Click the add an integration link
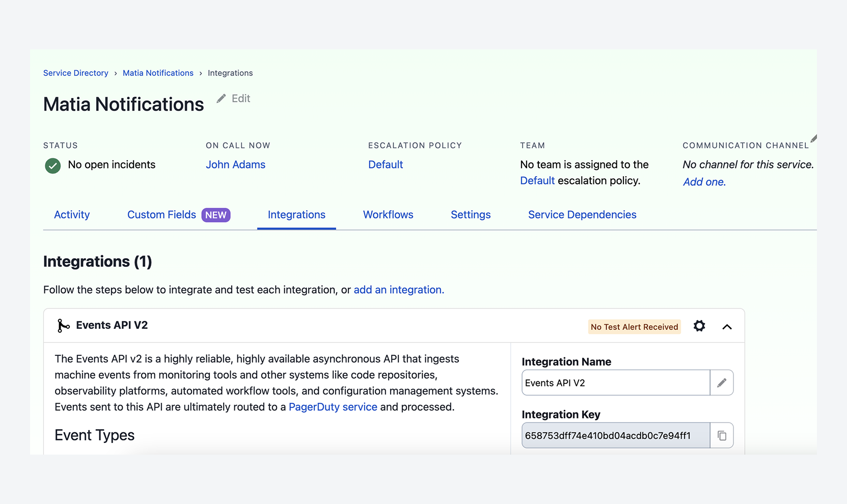This screenshot has width=847, height=504. pyautogui.click(x=398, y=290)
